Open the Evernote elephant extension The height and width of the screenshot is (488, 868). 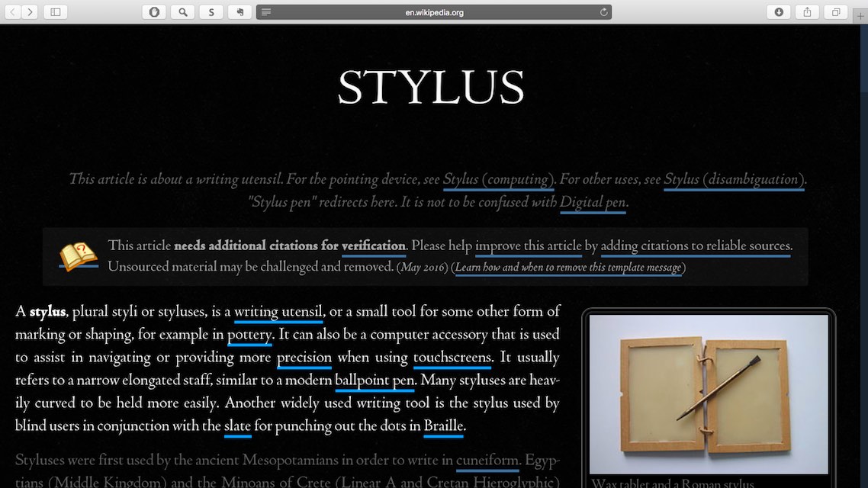[x=240, y=12]
